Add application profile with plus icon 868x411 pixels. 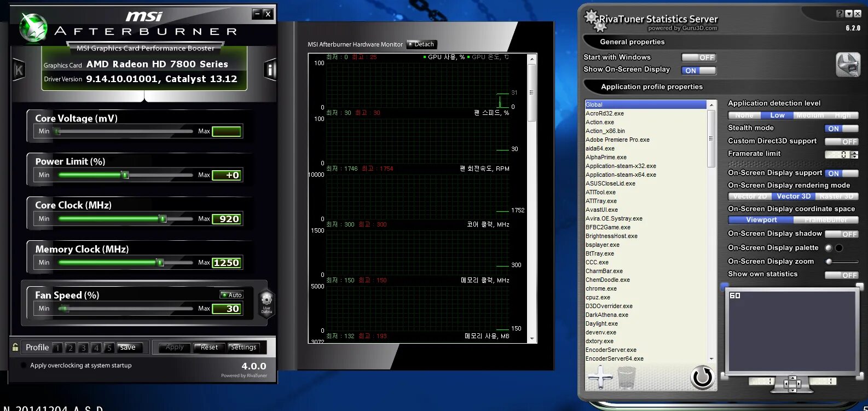point(600,377)
